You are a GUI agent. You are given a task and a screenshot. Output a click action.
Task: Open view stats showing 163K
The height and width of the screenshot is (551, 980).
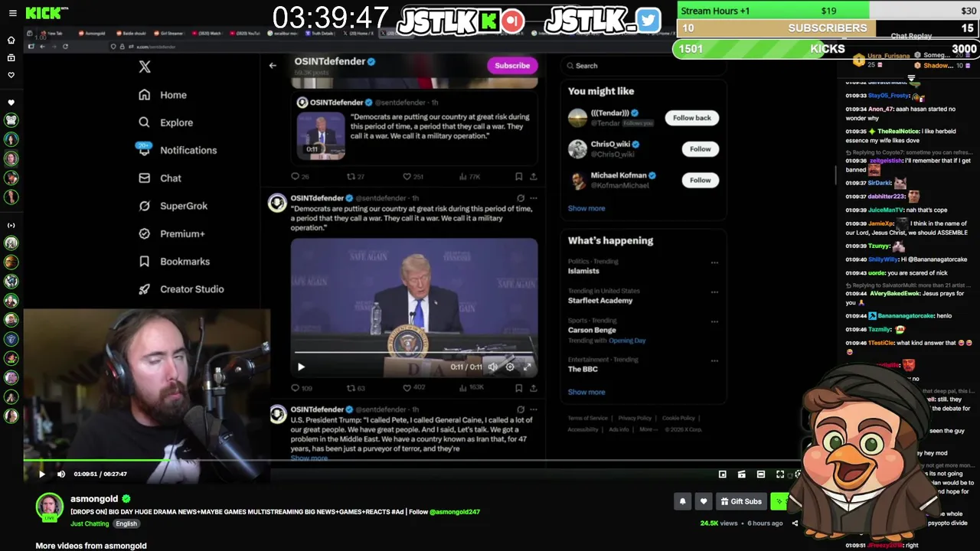(x=471, y=388)
